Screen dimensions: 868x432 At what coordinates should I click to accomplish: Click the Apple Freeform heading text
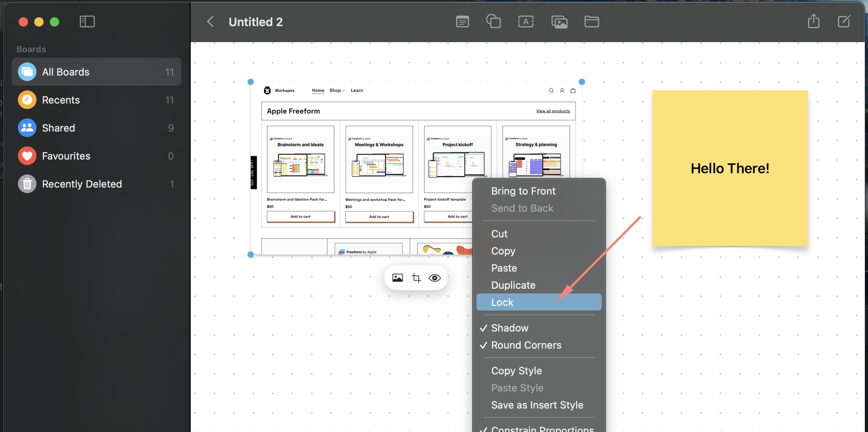click(x=293, y=111)
